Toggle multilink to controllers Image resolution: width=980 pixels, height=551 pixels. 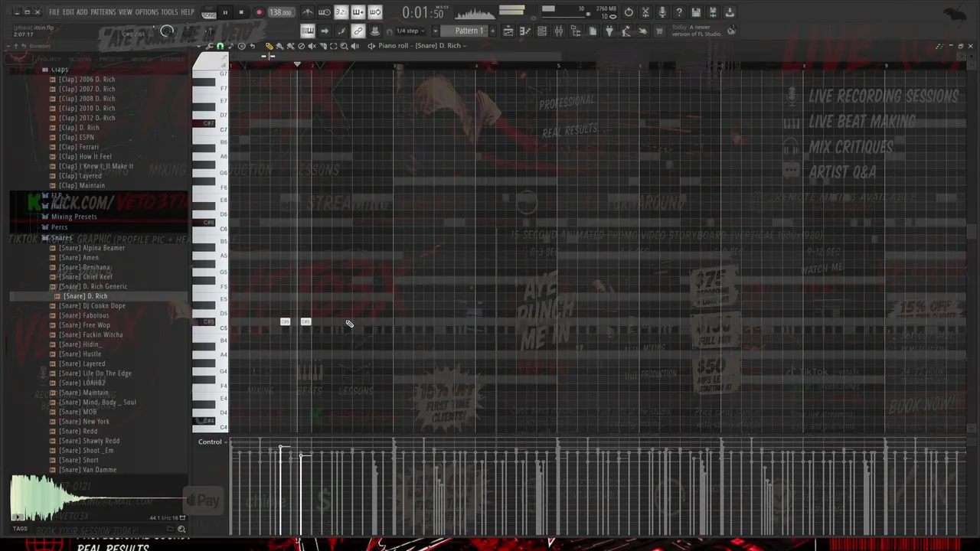375,31
